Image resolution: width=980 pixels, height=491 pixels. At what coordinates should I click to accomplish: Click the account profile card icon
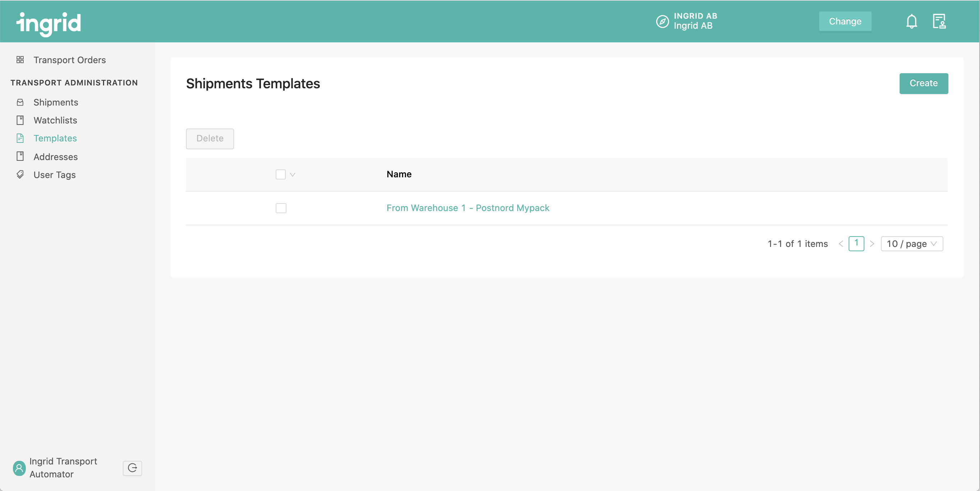point(941,21)
